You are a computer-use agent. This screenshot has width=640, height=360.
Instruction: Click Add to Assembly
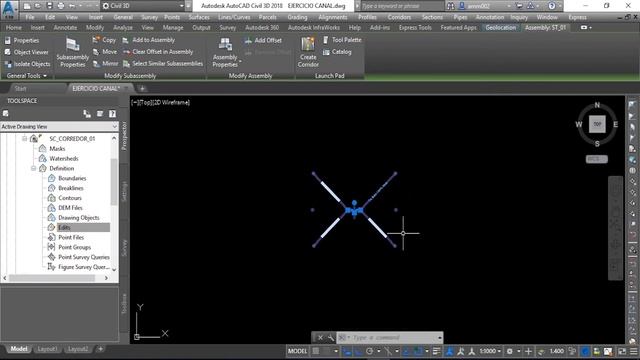click(149, 40)
